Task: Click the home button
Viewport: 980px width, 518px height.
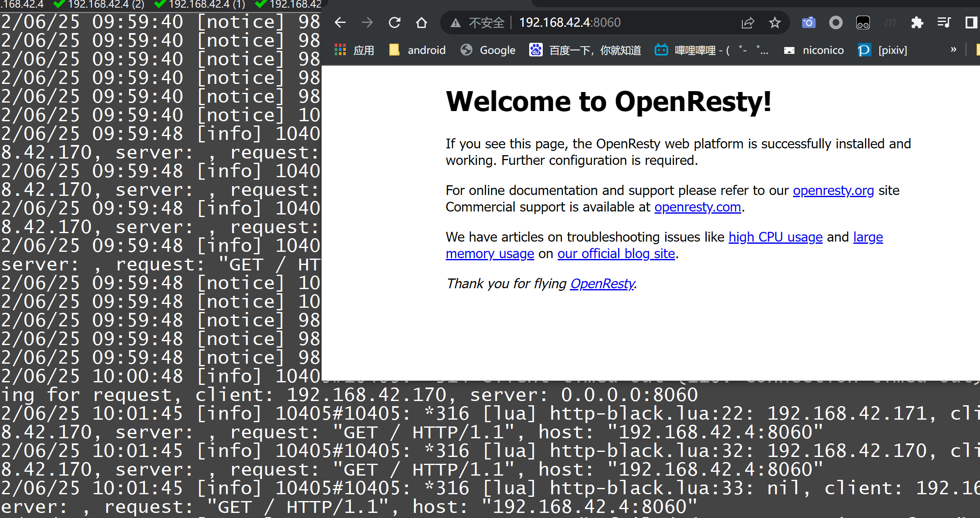Action: (x=422, y=22)
